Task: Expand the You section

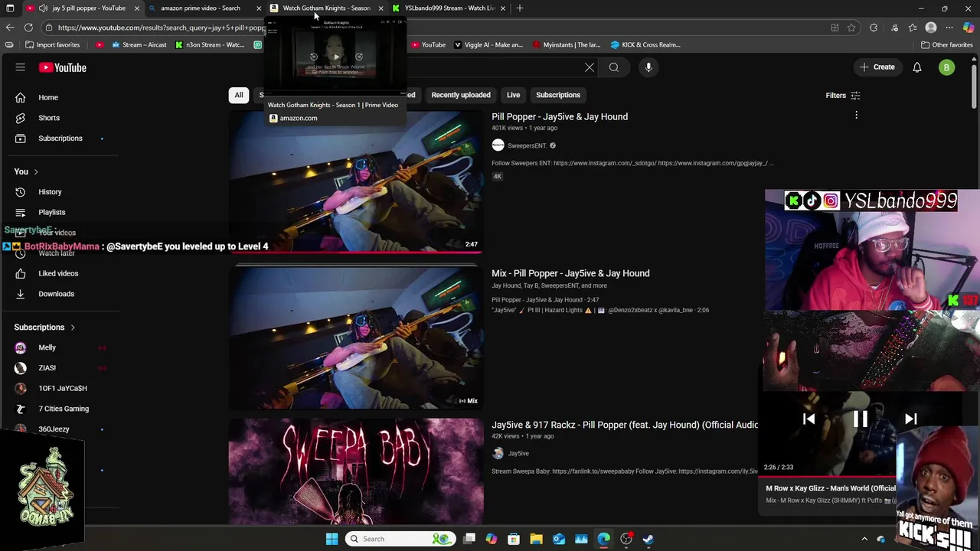Action: coord(26,171)
